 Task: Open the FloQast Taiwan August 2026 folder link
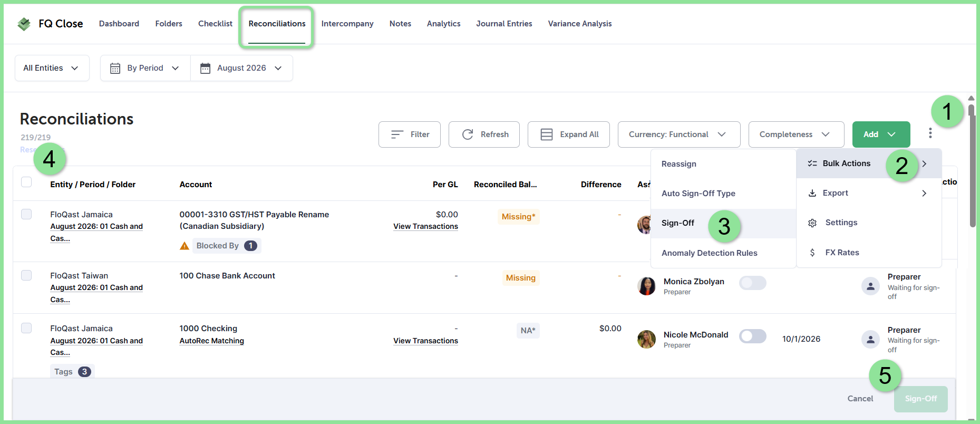click(96, 293)
